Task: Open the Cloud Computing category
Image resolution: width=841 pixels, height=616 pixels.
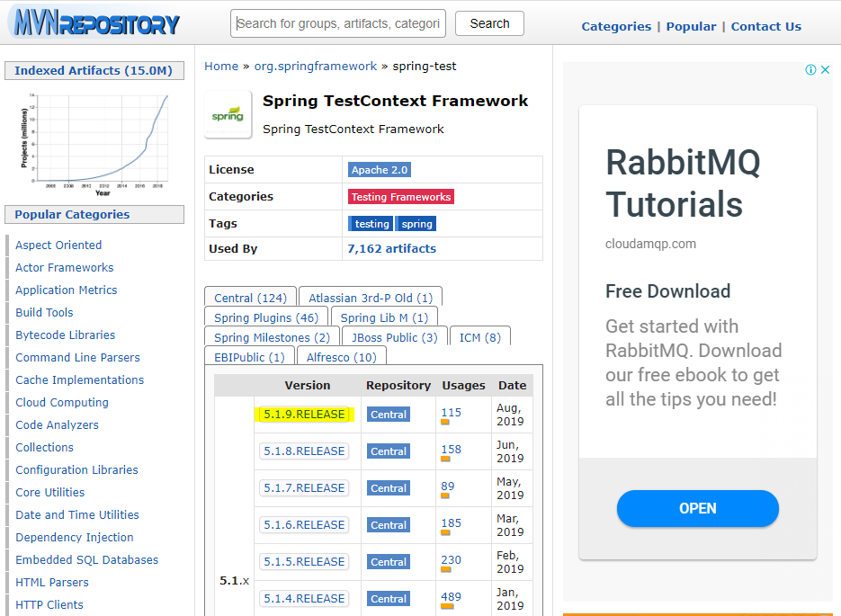Action: coord(62,403)
